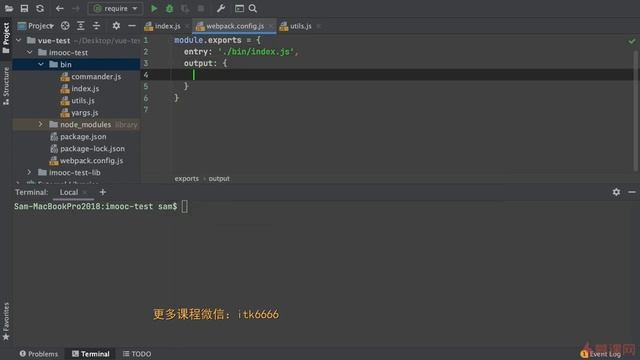Viewport: 640px width, 360px height.
Task: Close the Local terminal session tab
Action: click(x=85, y=192)
